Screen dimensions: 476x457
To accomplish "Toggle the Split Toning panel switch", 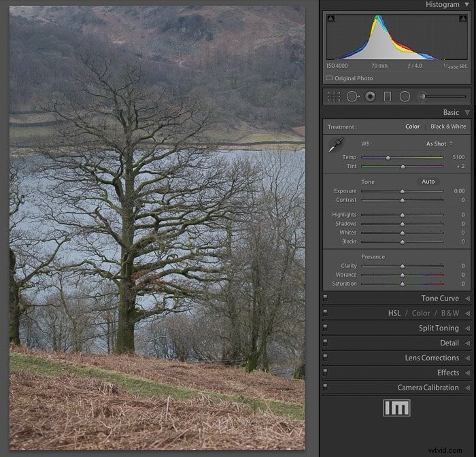I will 325,328.
